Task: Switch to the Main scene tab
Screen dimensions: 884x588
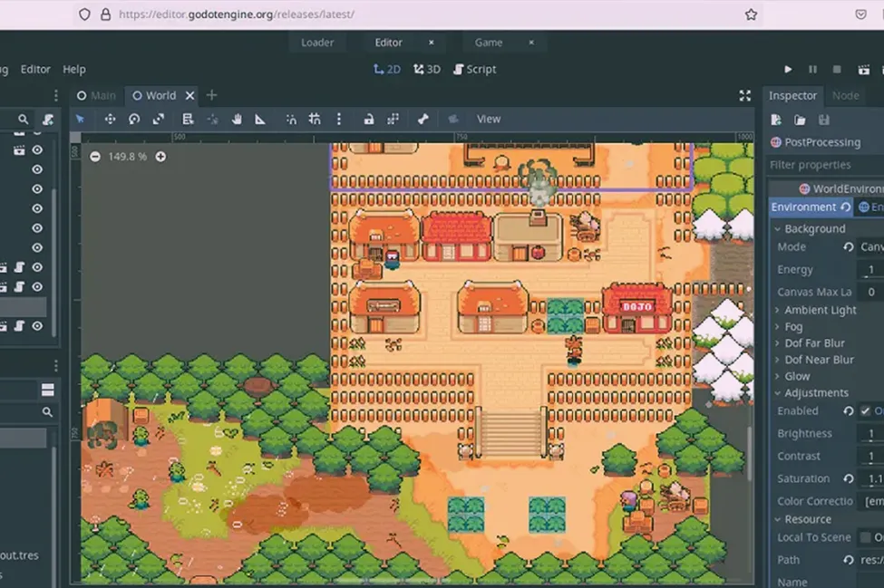Action: [96, 94]
